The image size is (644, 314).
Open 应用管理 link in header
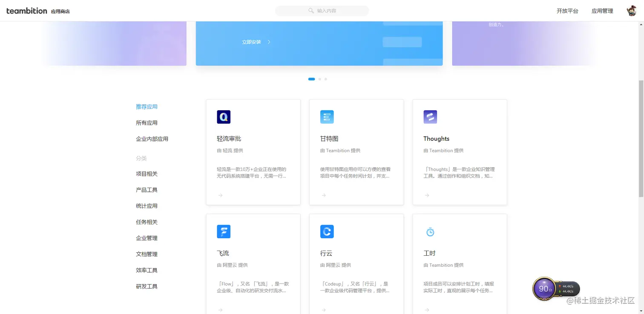click(602, 11)
